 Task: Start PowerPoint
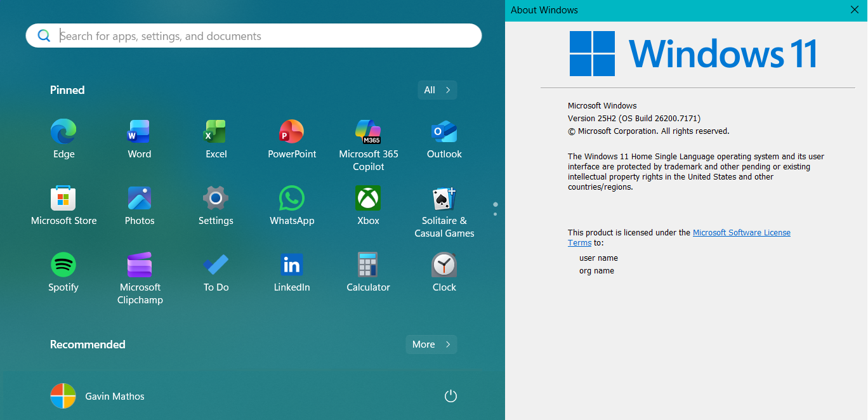tap(292, 134)
